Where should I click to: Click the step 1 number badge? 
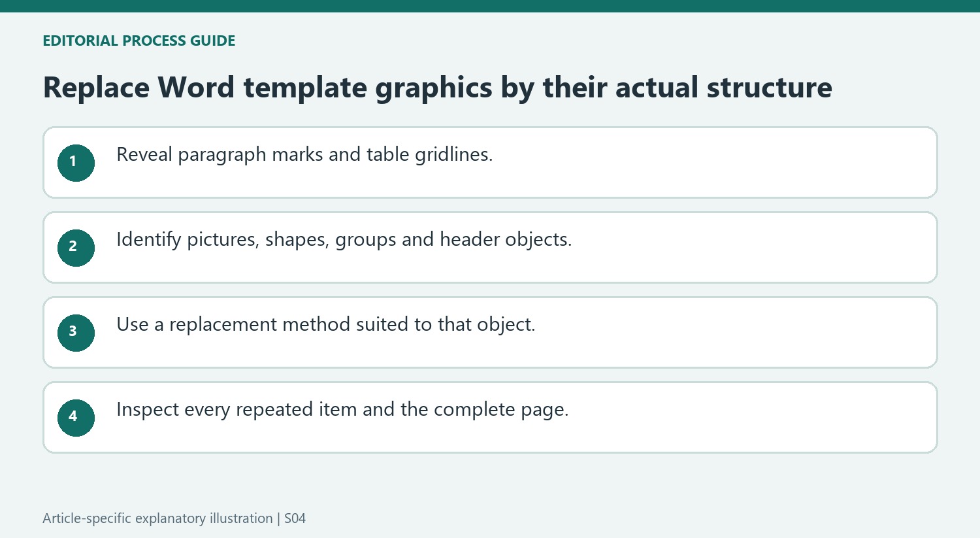tap(76, 163)
